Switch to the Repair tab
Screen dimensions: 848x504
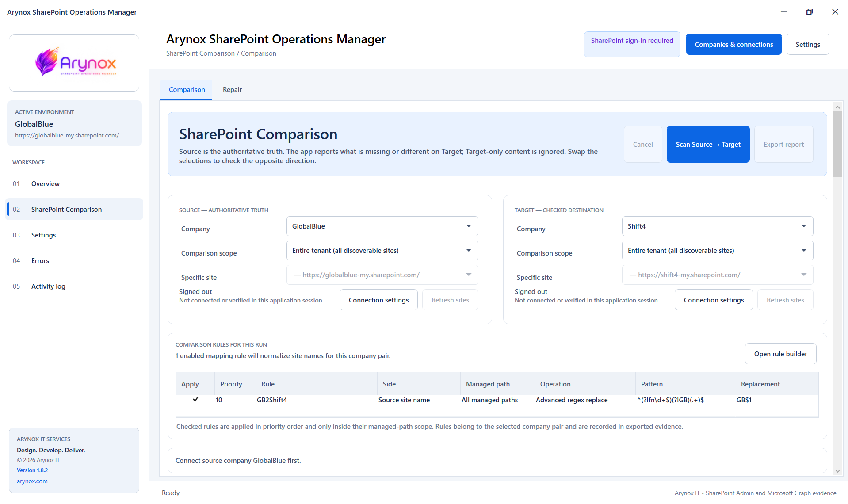click(x=232, y=90)
